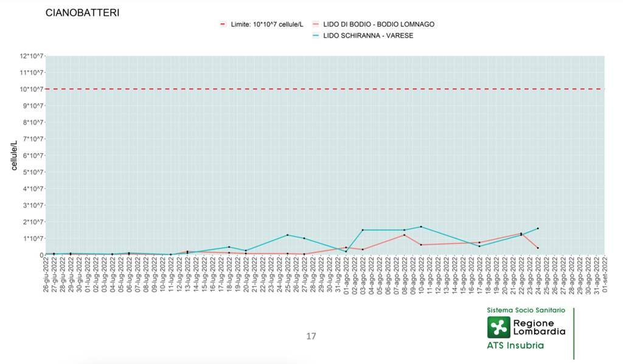Click the CIANOBATTERI chart title
This screenshot has height=364, width=623.
[82, 13]
